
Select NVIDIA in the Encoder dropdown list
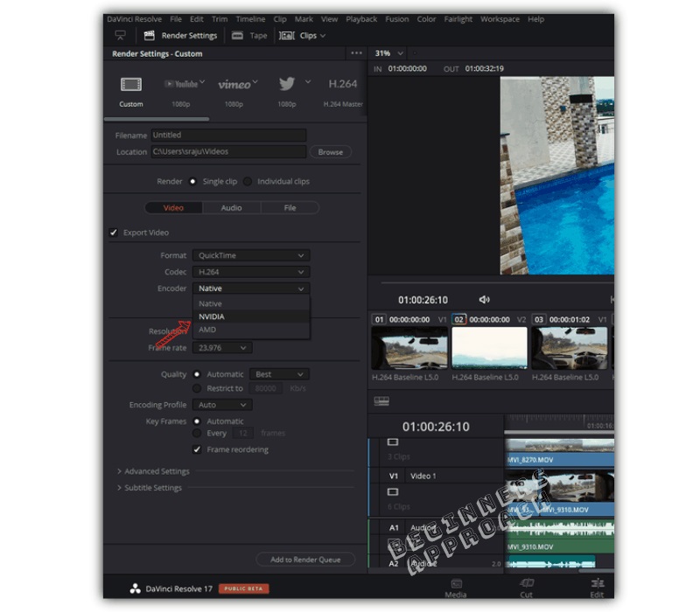[x=212, y=316]
